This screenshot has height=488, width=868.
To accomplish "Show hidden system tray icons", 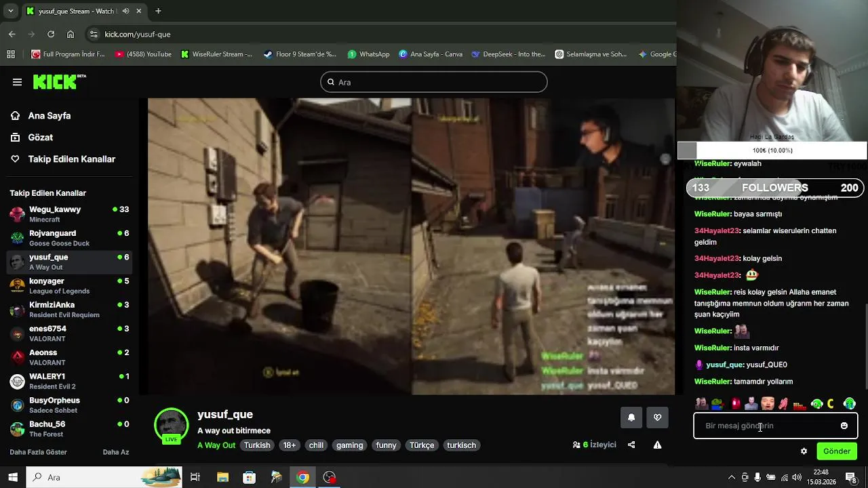I will coord(731,477).
